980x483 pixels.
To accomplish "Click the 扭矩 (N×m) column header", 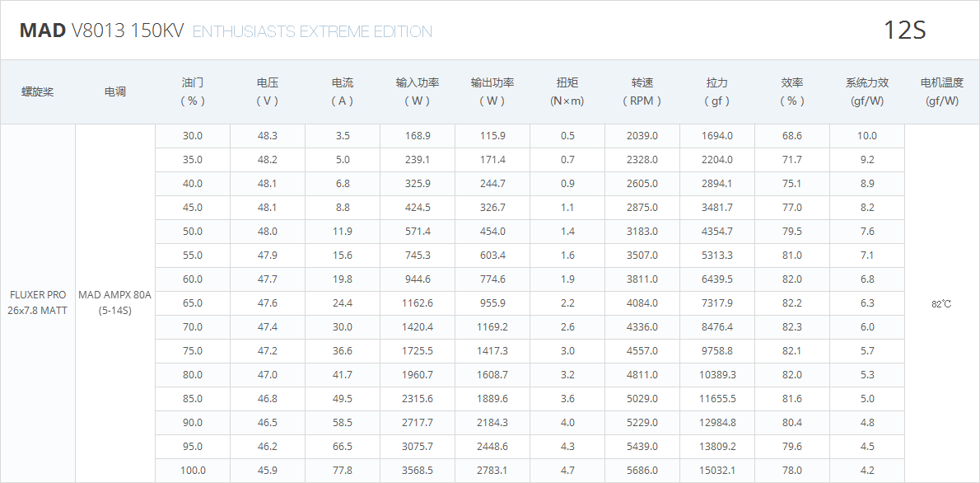I will [567, 92].
